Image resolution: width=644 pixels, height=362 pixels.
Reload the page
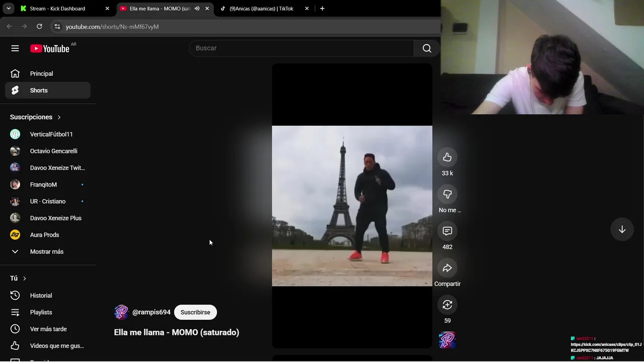39,27
